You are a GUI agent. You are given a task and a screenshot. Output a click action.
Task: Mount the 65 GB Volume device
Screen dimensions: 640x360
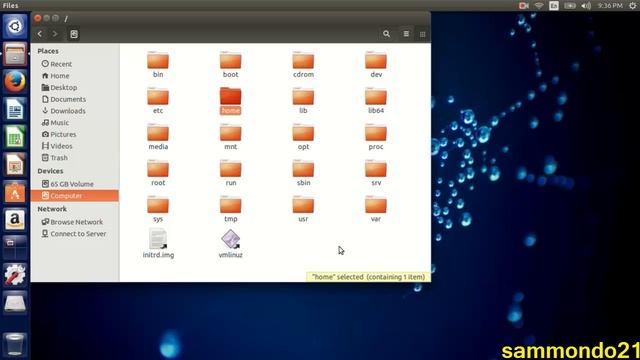(x=68, y=184)
